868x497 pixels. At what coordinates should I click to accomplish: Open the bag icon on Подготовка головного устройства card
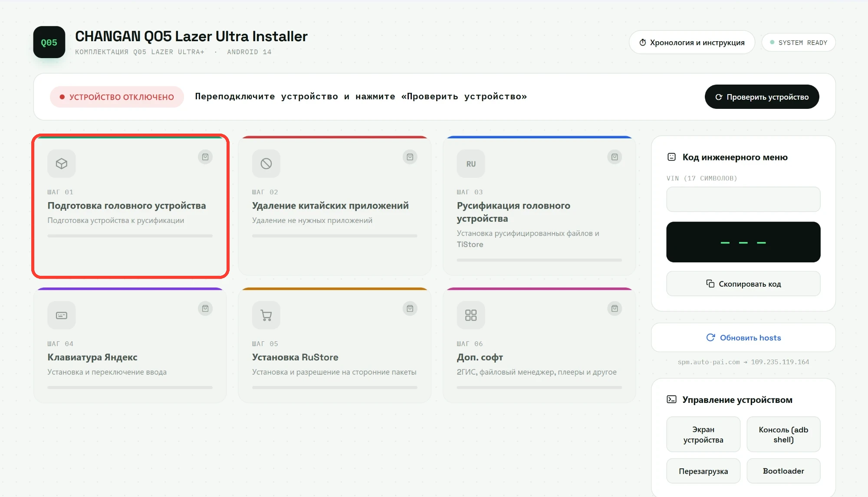click(205, 157)
